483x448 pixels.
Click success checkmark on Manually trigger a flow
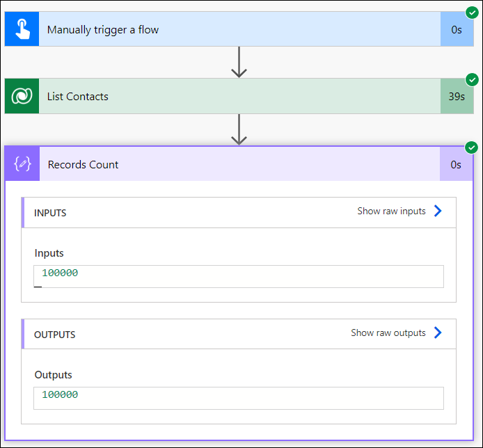472,13
